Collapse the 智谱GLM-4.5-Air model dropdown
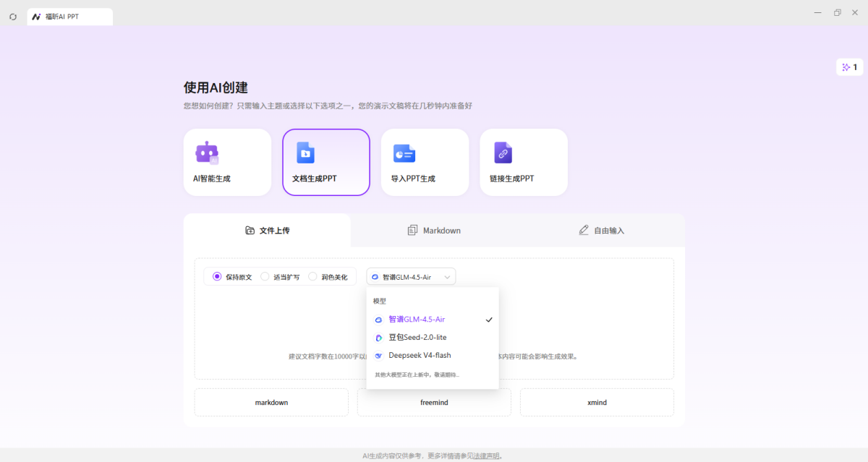Screen dimensions: 868x462 (411, 277)
